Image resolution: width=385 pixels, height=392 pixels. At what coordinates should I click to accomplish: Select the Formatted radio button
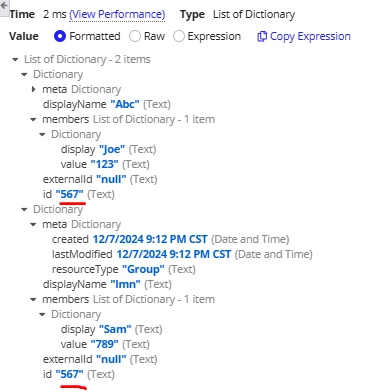coord(60,36)
